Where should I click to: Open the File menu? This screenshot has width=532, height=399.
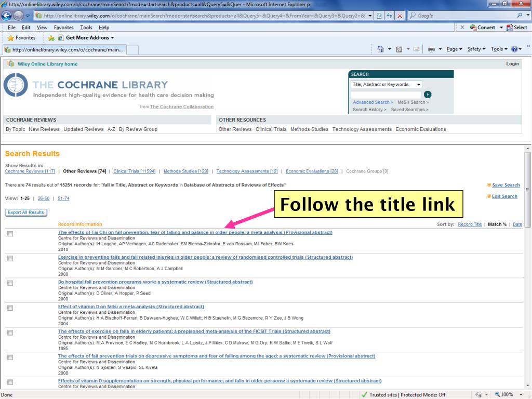click(x=11, y=28)
